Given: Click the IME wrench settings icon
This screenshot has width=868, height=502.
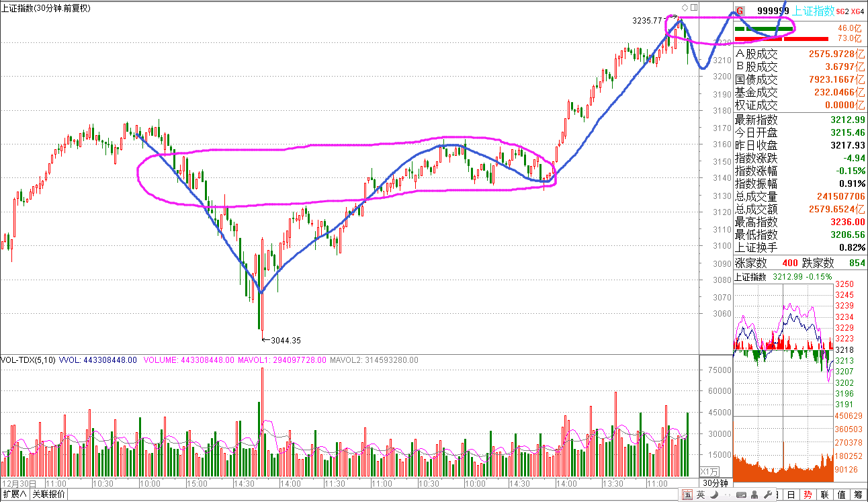Looking at the screenshot, I should pyautogui.click(x=769, y=495).
